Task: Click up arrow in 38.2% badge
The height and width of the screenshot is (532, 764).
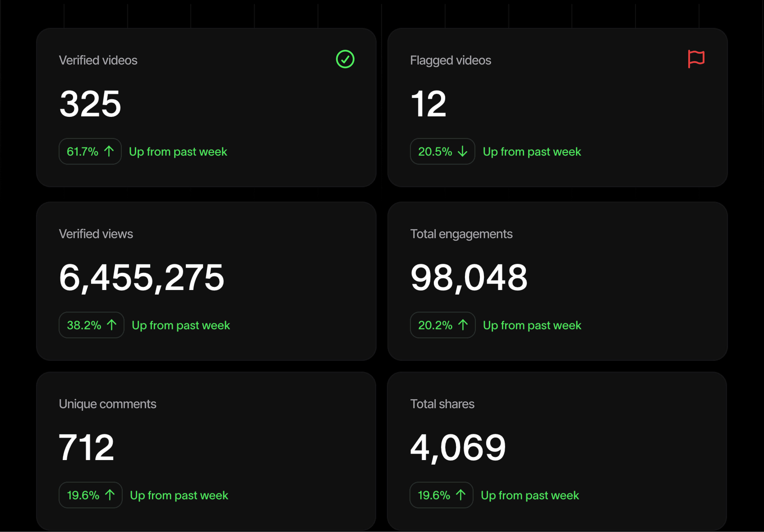Action: [x=111, y=325]
